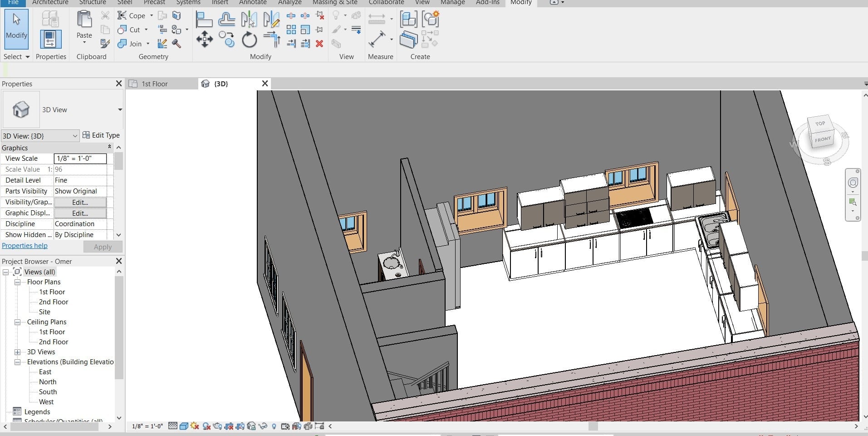Collapse the Floor Plans tree node
This screenshot has height=436, width=868.
17,282
